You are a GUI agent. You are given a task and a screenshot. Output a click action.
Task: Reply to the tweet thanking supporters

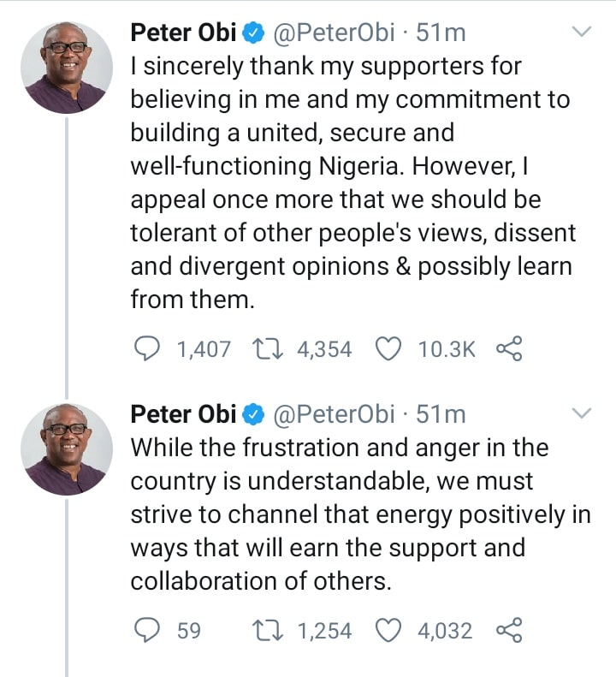point(149,348)
